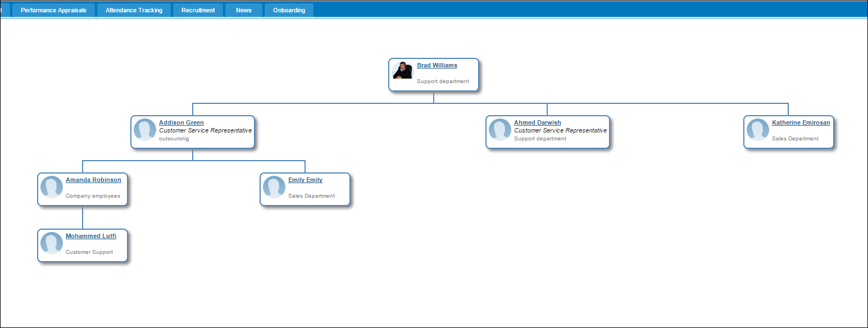Viewport: 868px width, 328px height.
Task: Open Mohammed Lutfi name link
Action: (x=91, y=236)
